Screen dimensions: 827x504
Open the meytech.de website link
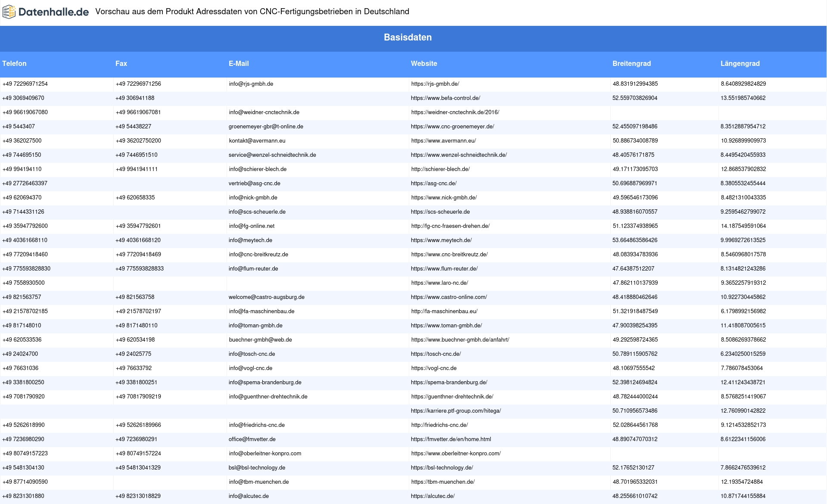coord(441,240)
